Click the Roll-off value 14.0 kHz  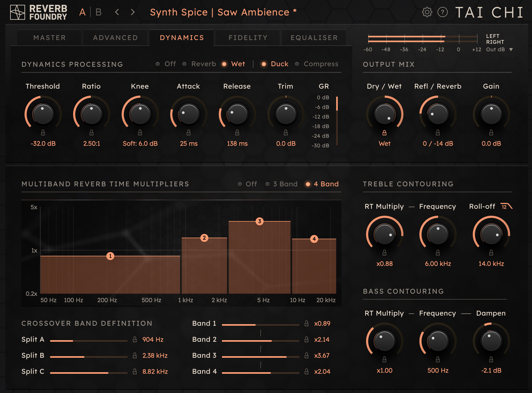pos(491,264)
